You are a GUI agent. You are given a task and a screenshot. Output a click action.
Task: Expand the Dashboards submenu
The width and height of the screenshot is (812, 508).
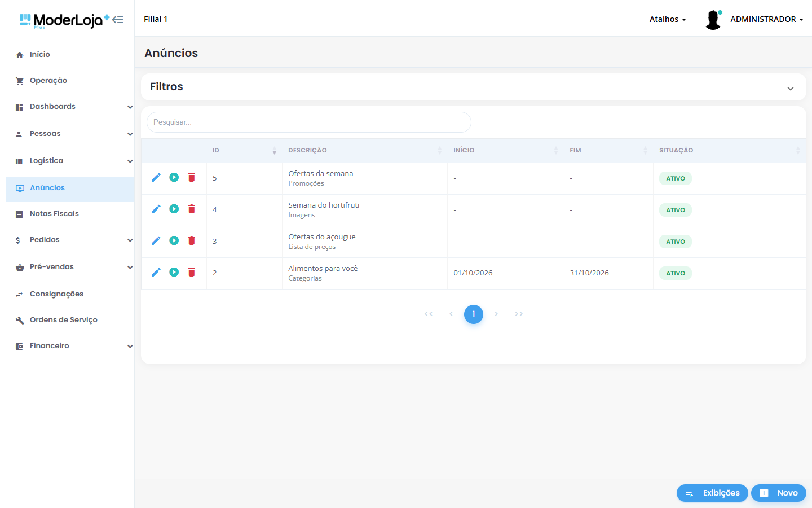tap(130, 107)
